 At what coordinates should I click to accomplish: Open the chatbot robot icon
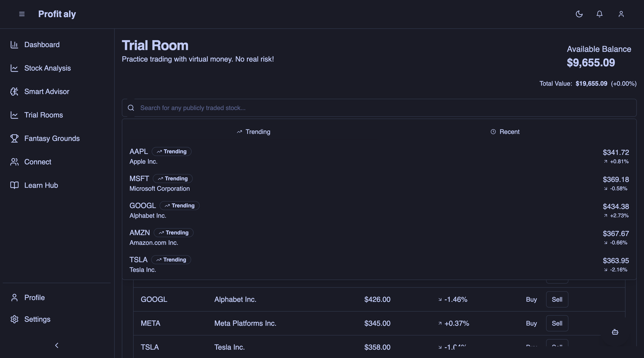point(615,332)
